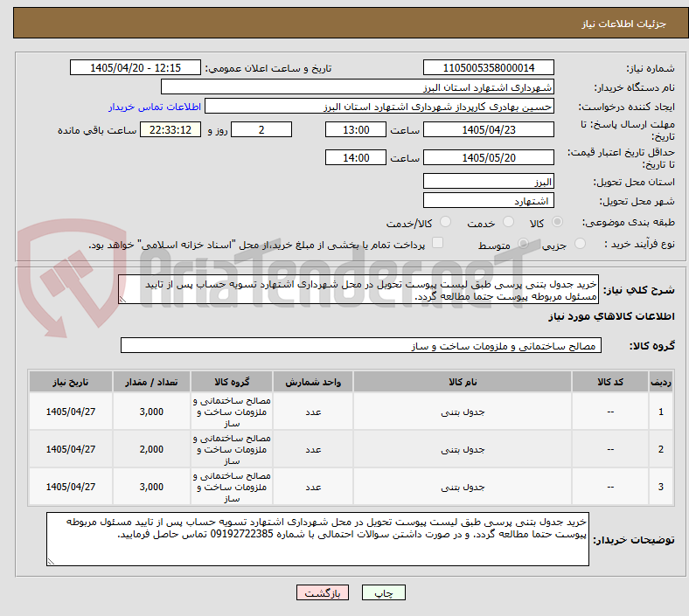Click the توضیحات خریدار notes textarea
Screen dimensions: 689x616
click(x=317, y=539)
